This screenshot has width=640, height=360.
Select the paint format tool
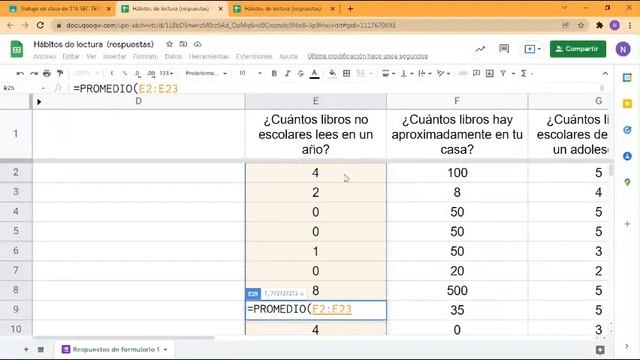(60, 73)
